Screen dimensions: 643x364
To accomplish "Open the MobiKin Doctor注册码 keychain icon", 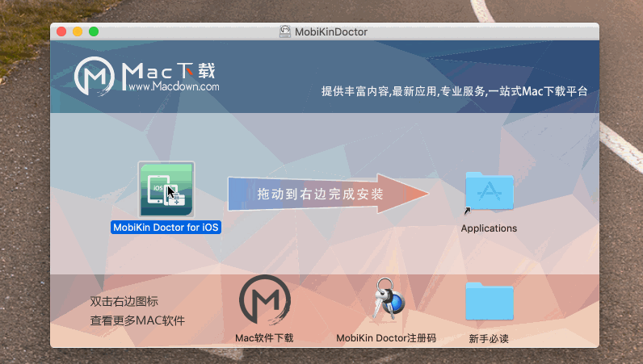I will pyautogui.click(x=388, y=299).
